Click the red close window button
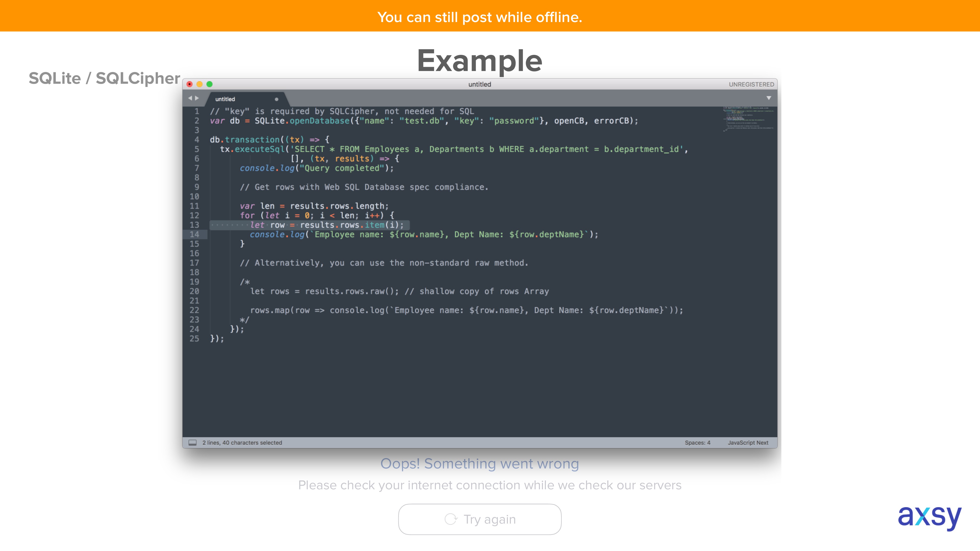The image size is (980, 551). [x=189, y=84]
